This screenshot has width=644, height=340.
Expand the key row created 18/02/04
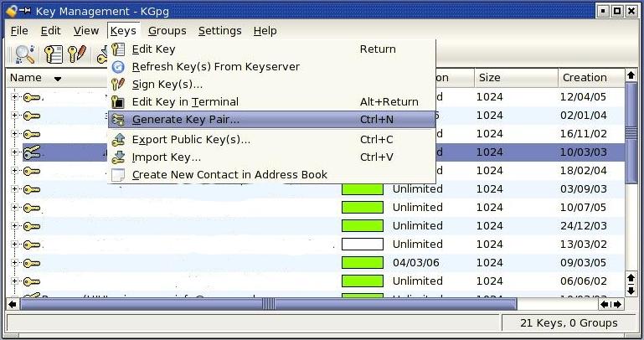14,170
